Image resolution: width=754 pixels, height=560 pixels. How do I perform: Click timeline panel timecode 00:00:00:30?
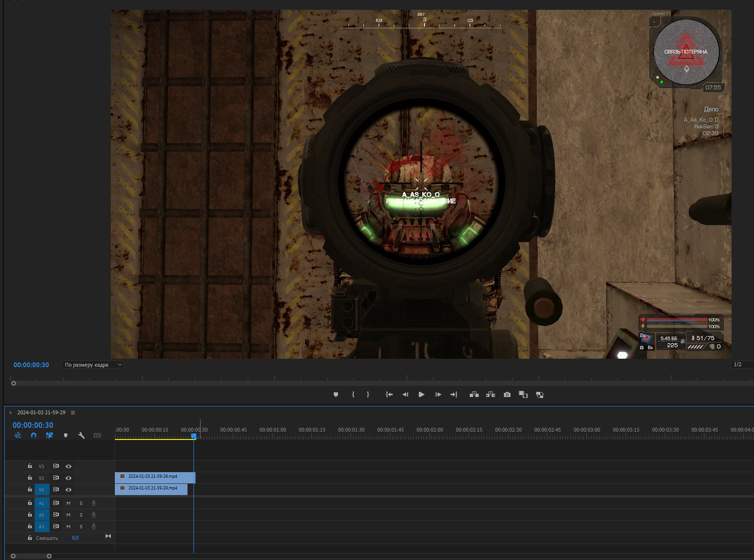pyautogui.click(x=33, y=425)
